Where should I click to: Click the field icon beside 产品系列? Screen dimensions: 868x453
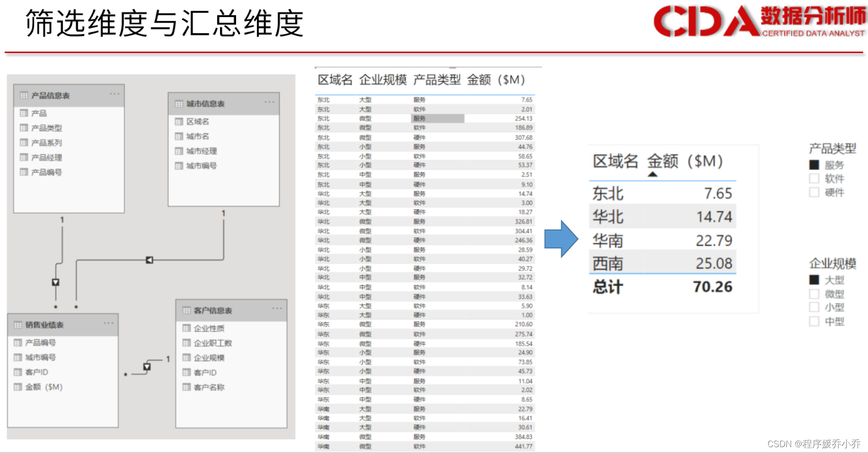pyautogui.click(x=24, y=142)
